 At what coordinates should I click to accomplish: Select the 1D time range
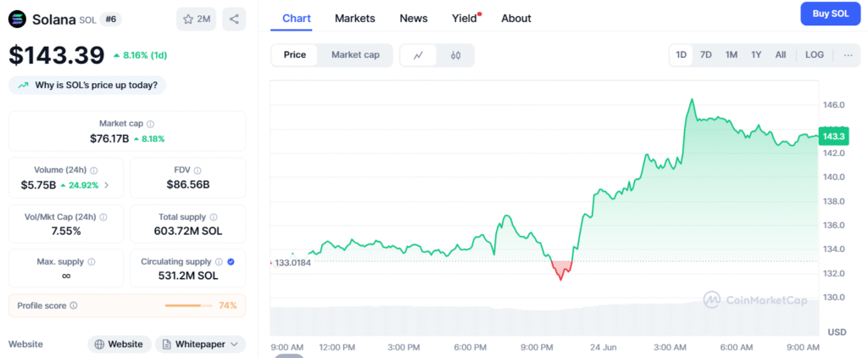pos(681,55)
